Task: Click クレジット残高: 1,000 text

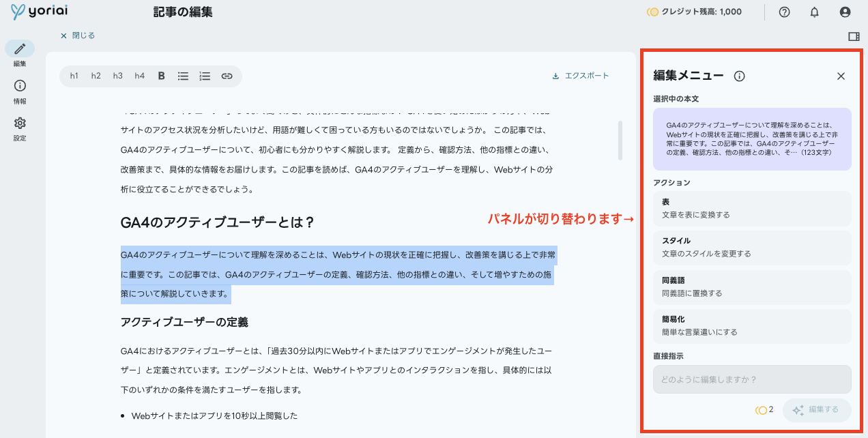Action: [x=701, y=12]
